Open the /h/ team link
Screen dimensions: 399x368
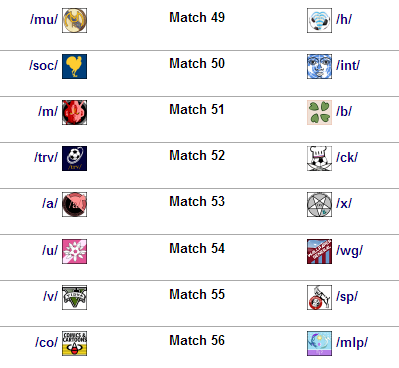pos(344,20)
